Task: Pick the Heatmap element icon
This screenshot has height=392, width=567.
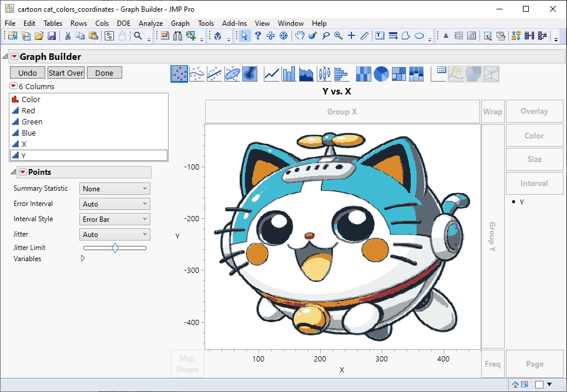Action: coord(364,74)
